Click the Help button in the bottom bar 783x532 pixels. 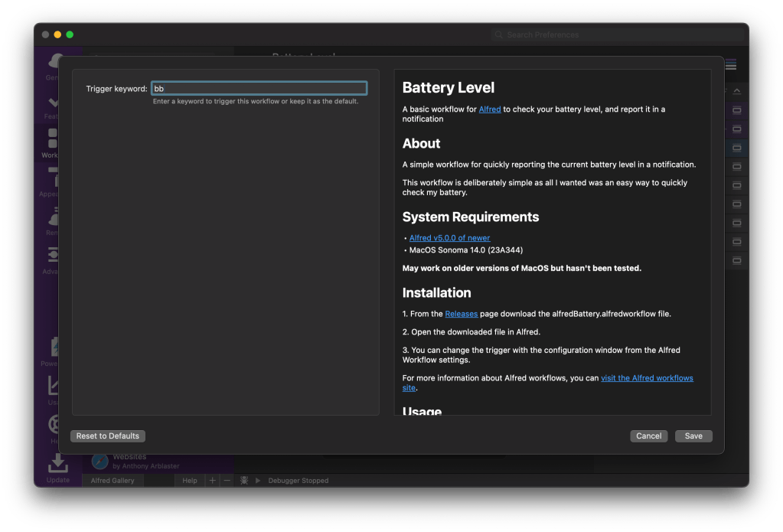[x=189, y=481]
